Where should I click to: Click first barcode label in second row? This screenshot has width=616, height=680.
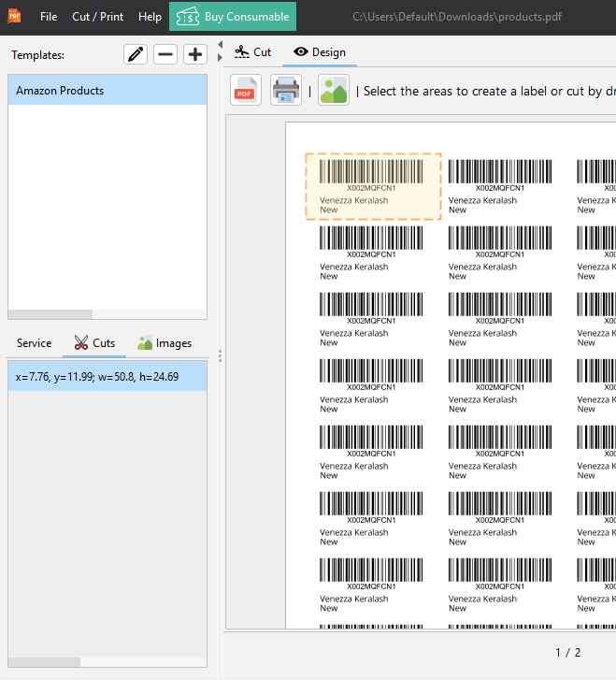(371, 253)
